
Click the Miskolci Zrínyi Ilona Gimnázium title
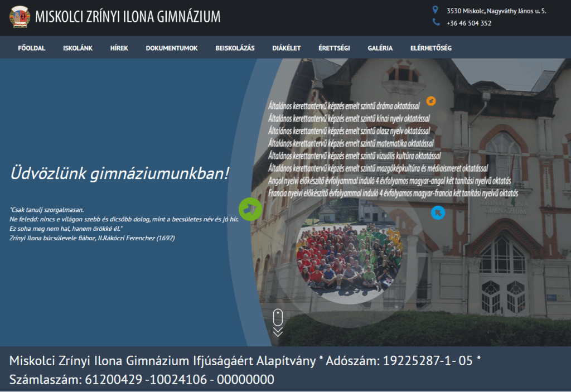click(x=128, y=17)
